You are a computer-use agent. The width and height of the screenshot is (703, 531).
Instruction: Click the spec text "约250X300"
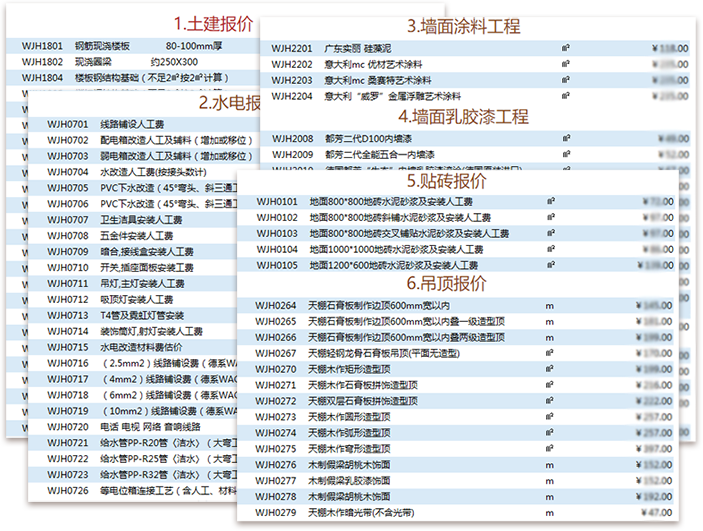[x=174, y=62]
